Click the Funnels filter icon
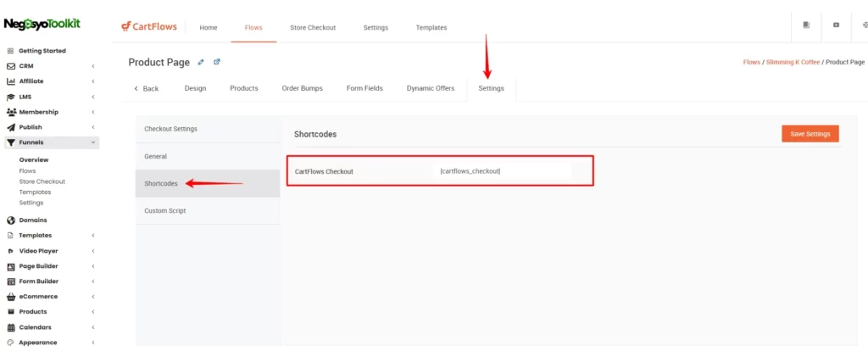The height and width of the screenshot is (351, 868). pos(10,142)
